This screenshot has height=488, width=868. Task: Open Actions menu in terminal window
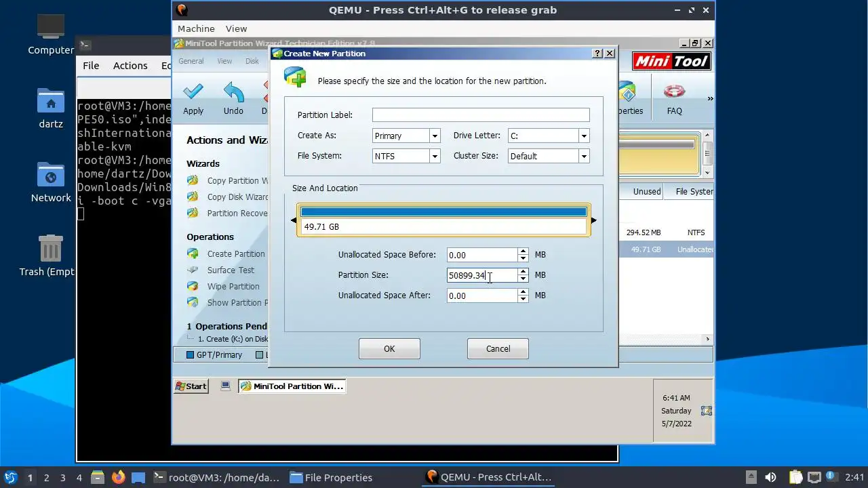coord(130,66)
